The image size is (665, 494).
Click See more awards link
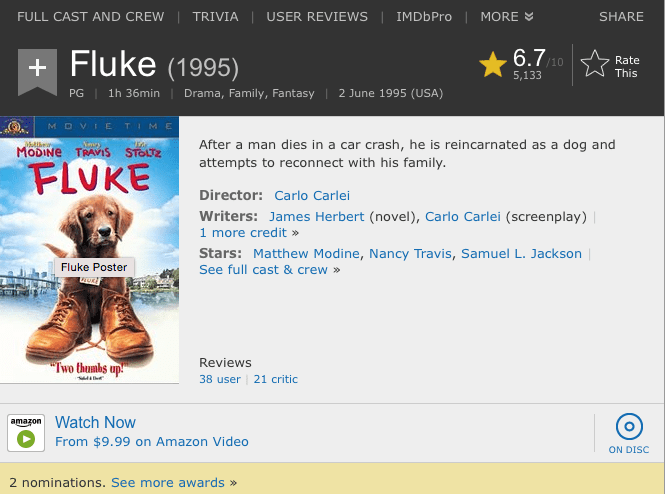(168, 482)
